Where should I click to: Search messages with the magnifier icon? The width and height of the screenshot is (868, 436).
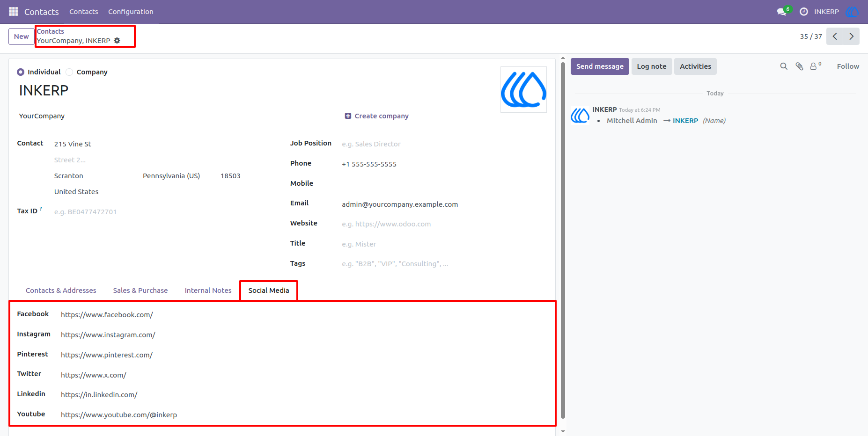pyautogui.click(x=783, y=66)
